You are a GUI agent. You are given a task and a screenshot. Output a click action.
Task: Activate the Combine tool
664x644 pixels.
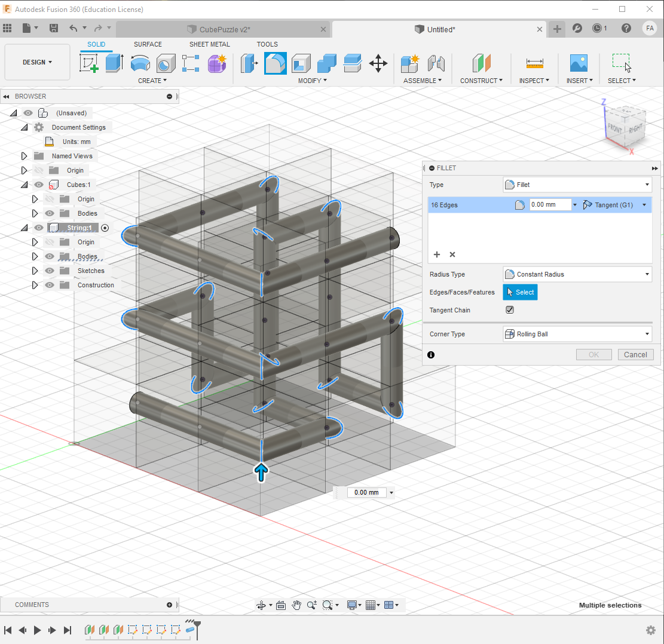pos(327,63)
